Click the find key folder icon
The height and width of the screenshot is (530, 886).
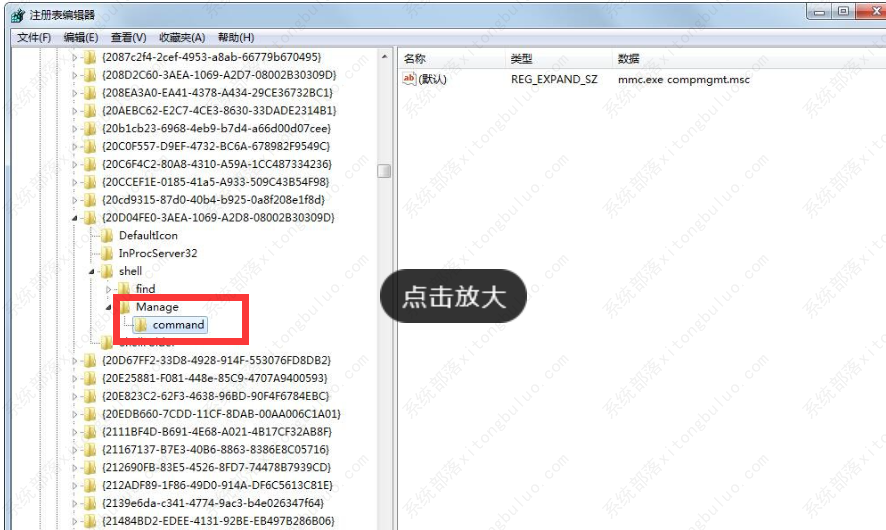coord(124,289)
